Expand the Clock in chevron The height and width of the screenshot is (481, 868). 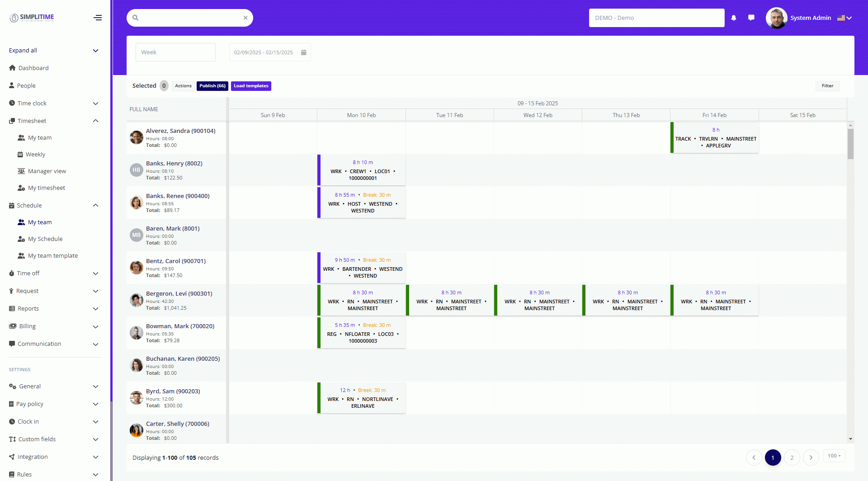pyautogui.click(x=95, y=421)
